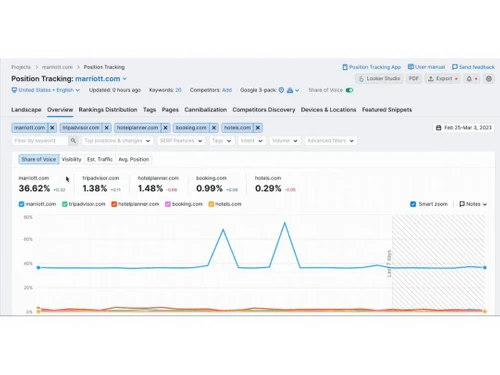
Task: Open the User manual link
Action: pyautogui.click(x=426, y=67)
